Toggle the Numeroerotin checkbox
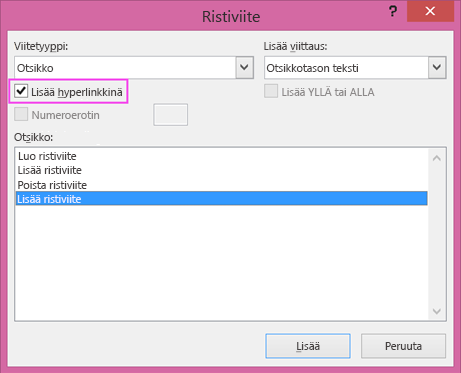Image resolution: width=461 pixels, height=373 pixels. (x=21, y=114)
